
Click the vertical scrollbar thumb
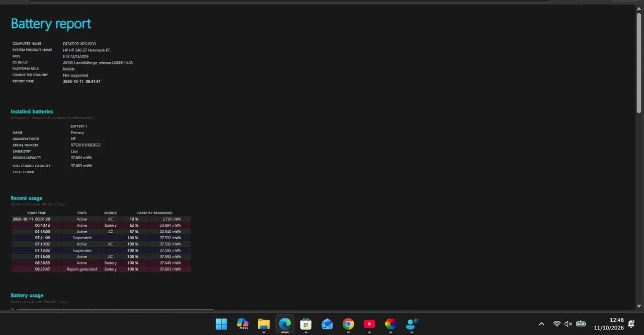point(639,63)
